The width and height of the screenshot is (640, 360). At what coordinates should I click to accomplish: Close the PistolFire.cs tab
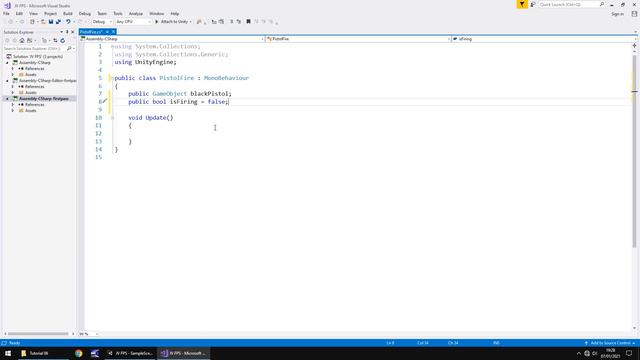[113, 32]
